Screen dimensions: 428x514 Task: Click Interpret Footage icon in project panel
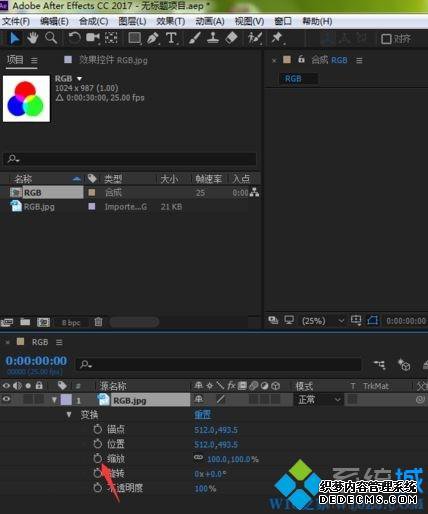click(x=7, y=322)
